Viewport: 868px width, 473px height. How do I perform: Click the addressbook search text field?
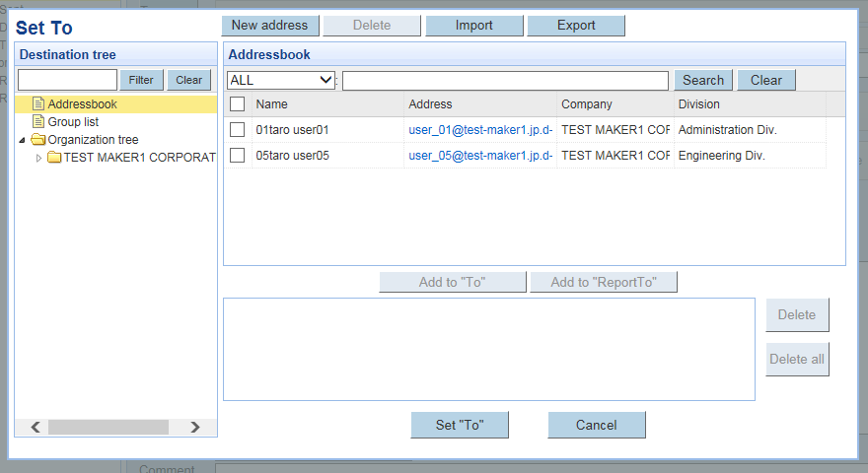click(x=505, y=81)
